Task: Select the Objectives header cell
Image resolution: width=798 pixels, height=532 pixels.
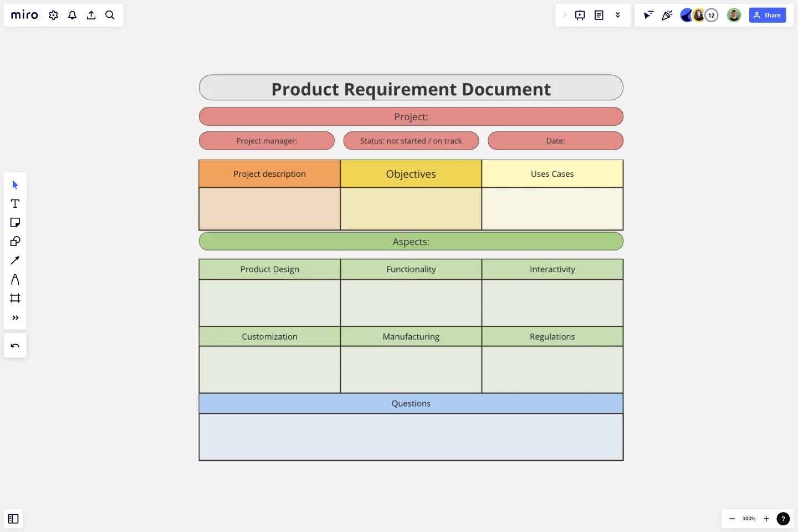Action: [411, 174]
